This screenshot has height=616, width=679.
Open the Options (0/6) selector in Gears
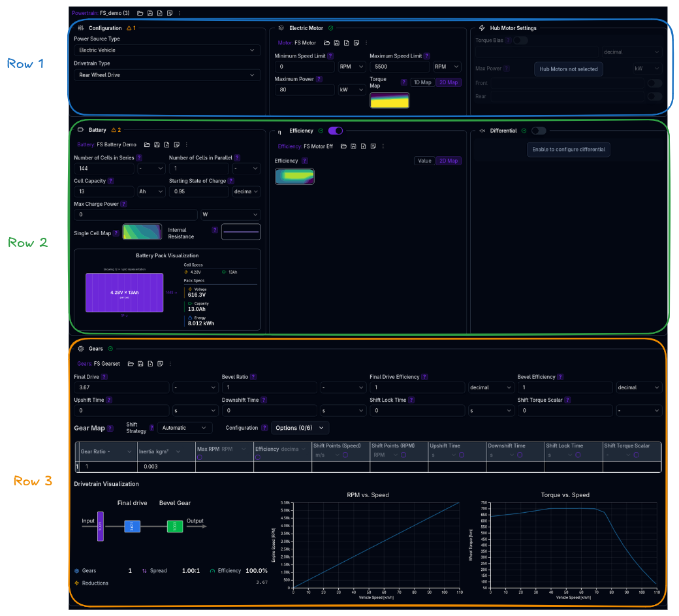click(x=300, y=428)
